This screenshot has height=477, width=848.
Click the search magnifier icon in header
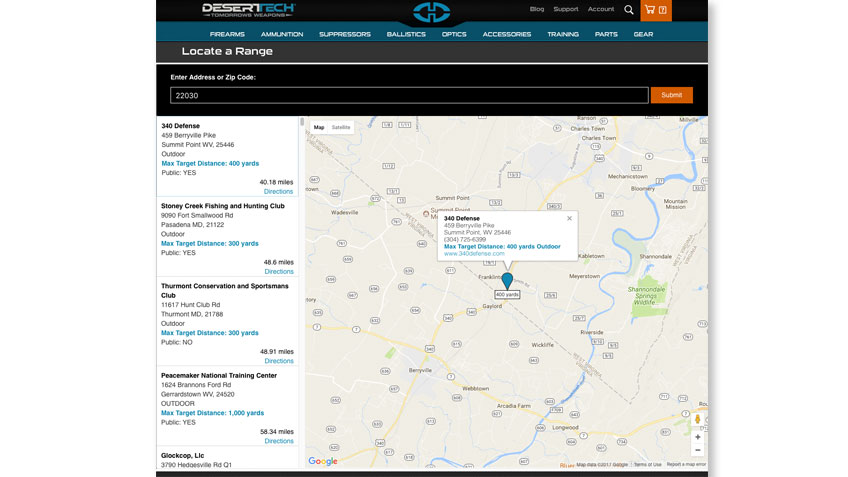[629, 10]
